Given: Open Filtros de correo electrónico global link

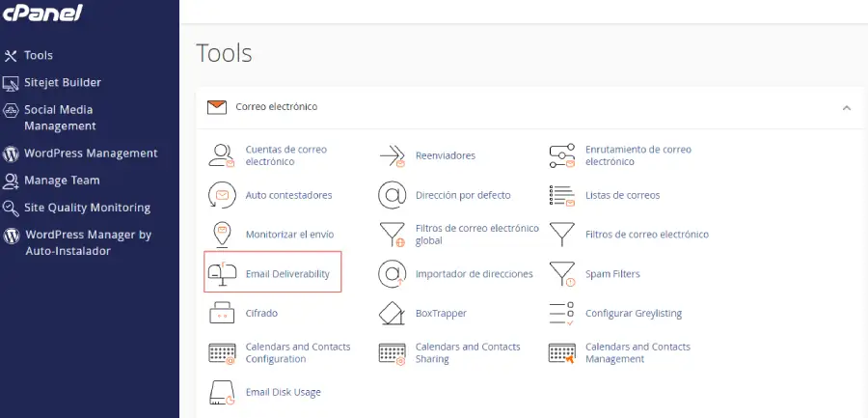Looking at the screenshot, I should (x=476, y=235).
